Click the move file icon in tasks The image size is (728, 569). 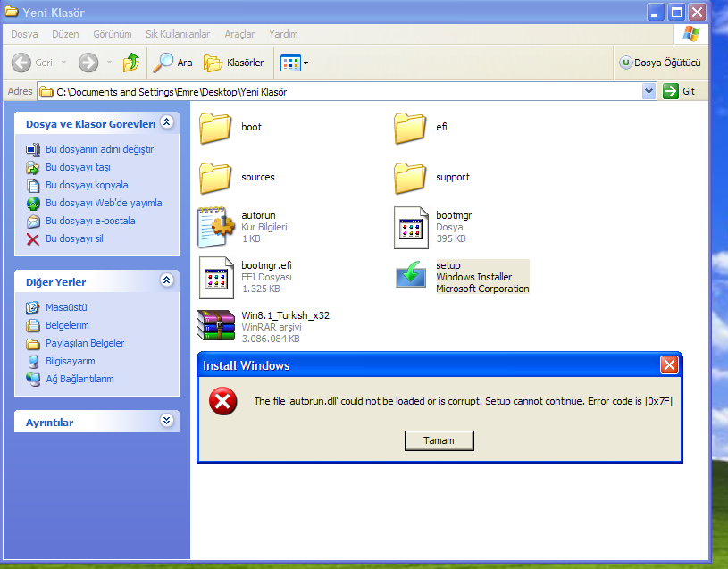coord(33,168)
